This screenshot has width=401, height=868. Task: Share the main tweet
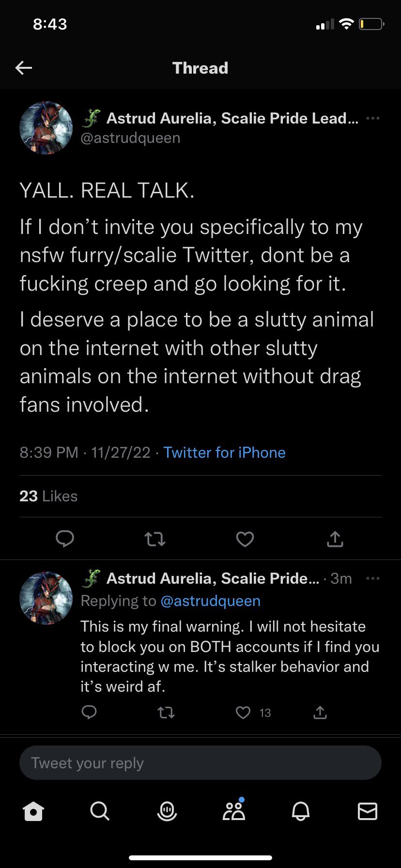pos(335,539)
